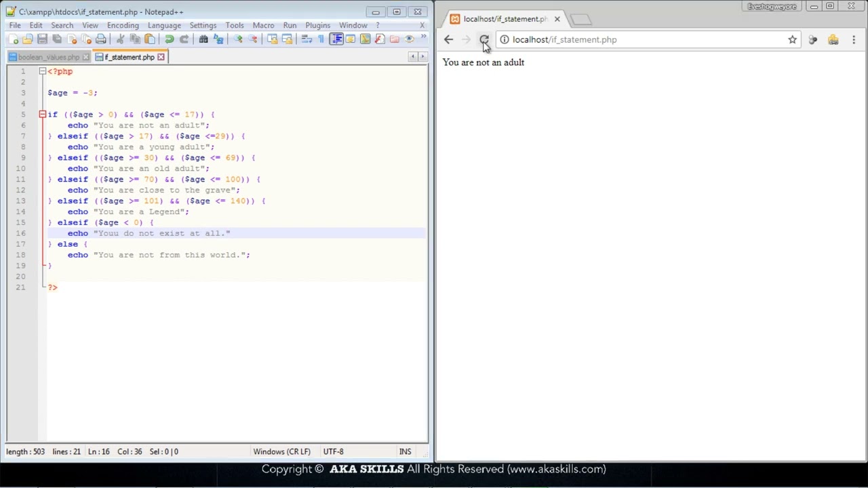Reload the localhost page in browser
This screenshot has height=488, width=868.
pos(484,40)
